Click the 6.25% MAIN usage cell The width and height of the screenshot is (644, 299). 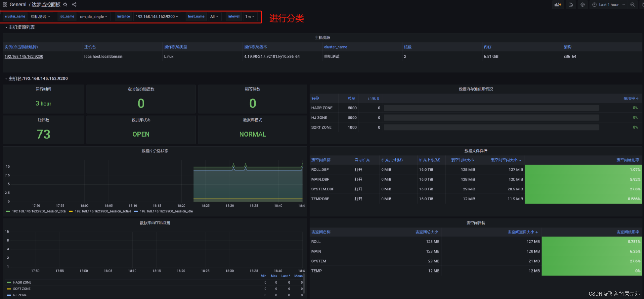pyautogui.click(x=592, y=251)
